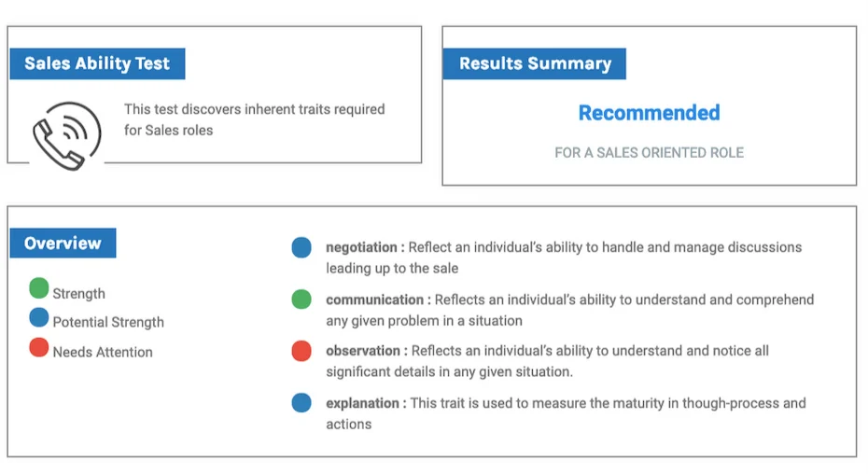The width and height of the screenshot is (868, 474).
Task: Click the observation trait title
Action: coord(363,351)
